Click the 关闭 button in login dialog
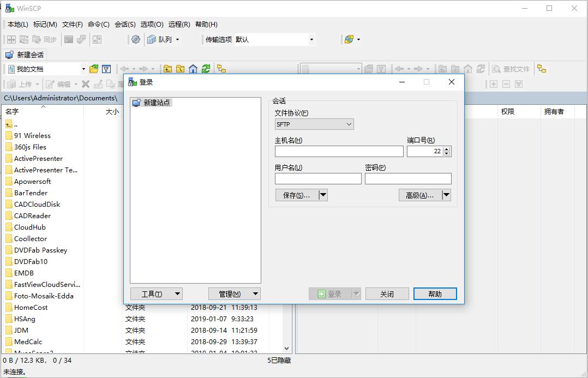Viewport: 588px width, 378px height. coord(387,294)
